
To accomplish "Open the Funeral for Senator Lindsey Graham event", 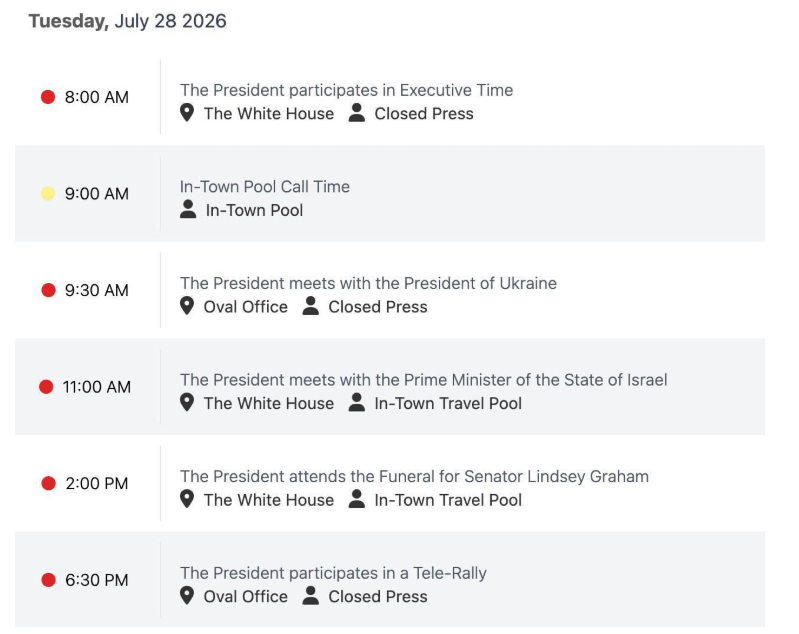I will pos(414,477).
